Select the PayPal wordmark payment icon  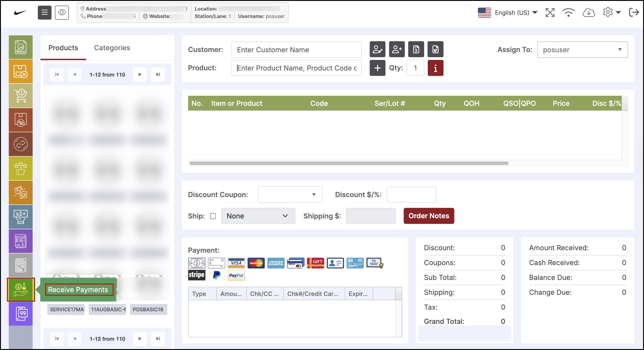click(236, 275)
